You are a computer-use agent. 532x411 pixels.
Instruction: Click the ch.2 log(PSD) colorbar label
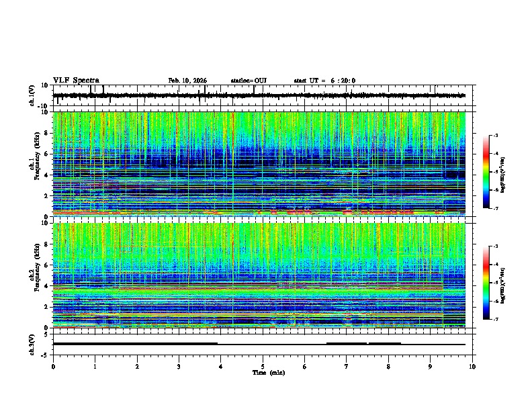point(503,285)
